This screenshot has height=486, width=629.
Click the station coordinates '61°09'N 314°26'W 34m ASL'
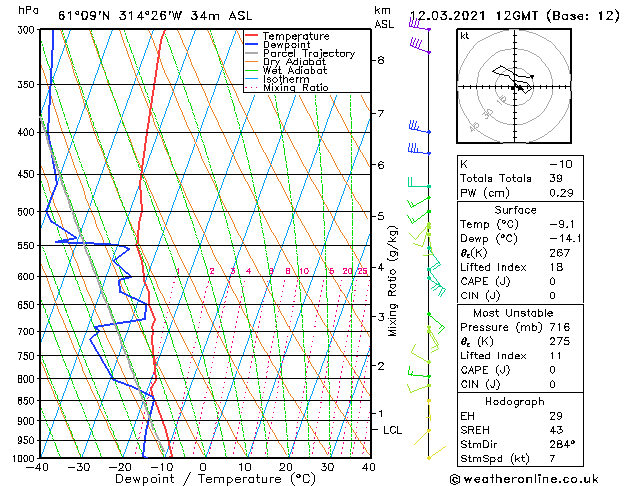[x=155, y=16]
